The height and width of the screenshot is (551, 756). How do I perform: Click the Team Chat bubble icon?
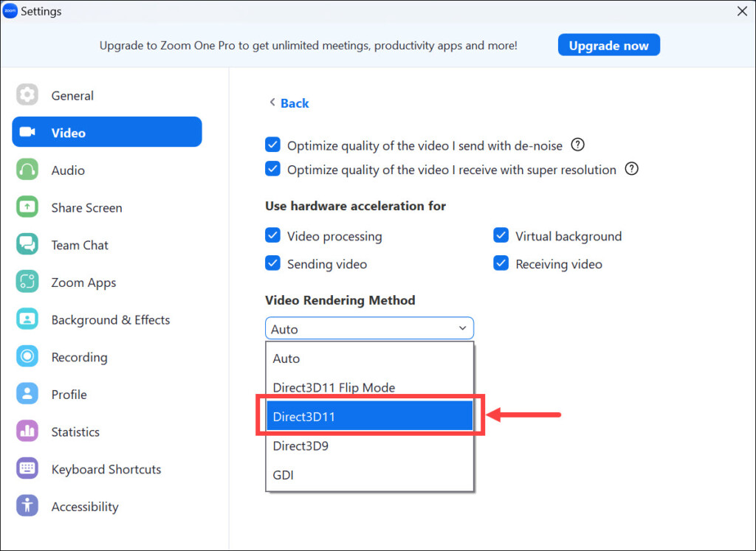coord(27,245)
